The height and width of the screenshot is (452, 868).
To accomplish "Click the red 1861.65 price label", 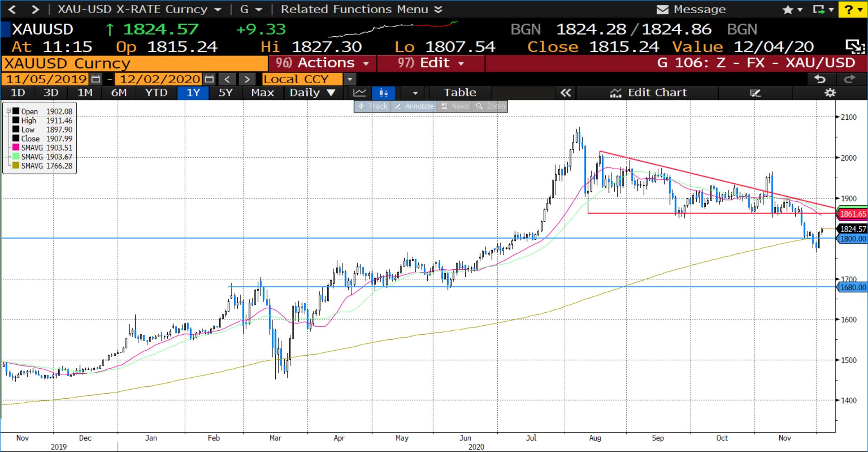I will pyautogui.click(x=853, y=214).
